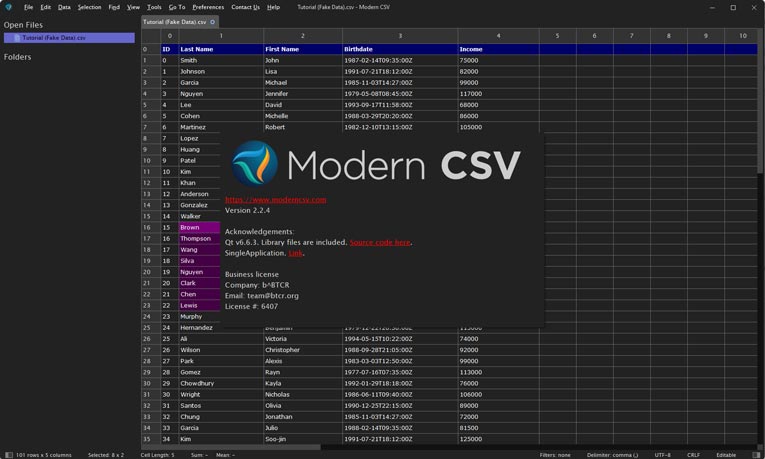Open the Help menu

point(273,7)
